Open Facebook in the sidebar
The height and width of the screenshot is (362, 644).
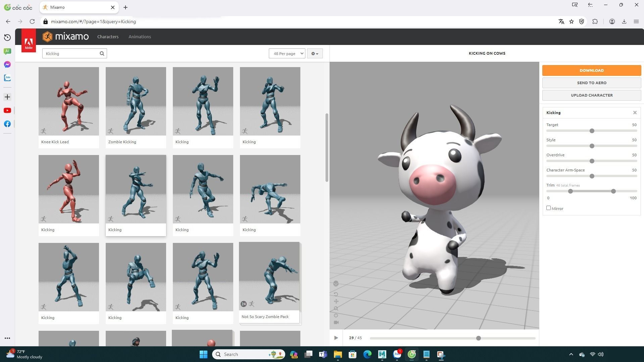(7, 124)
